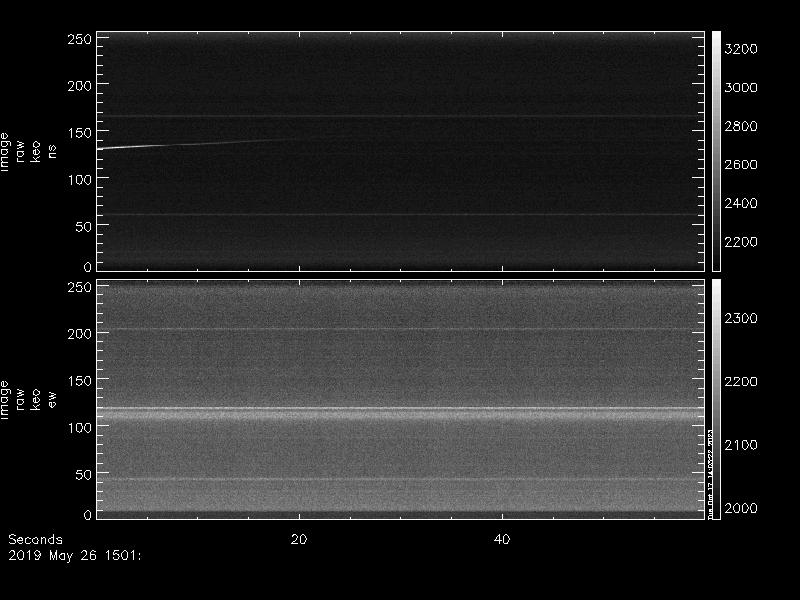Select the 2200 value on lower colorbar
Viewport: 800px width, 600px height.
[741, 382]
